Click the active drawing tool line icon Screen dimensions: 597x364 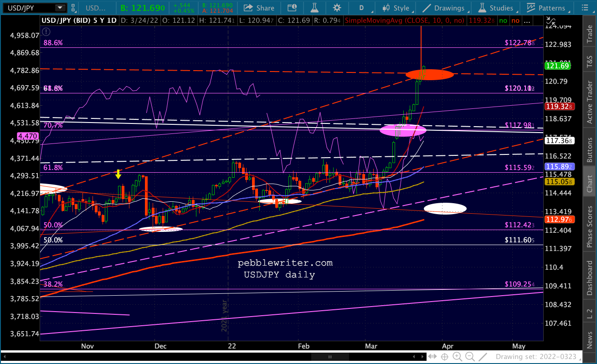pyautogui.click(x=484, y=357)
